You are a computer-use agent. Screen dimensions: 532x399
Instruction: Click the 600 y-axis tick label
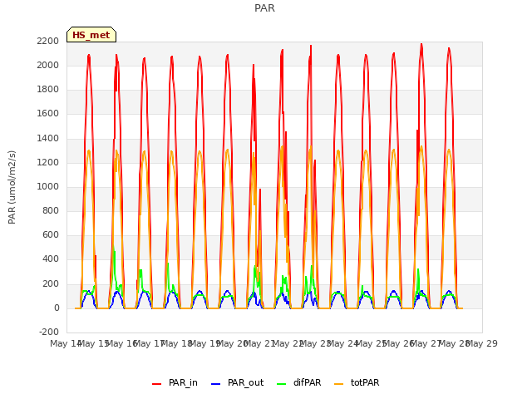(x=51, y=234)
